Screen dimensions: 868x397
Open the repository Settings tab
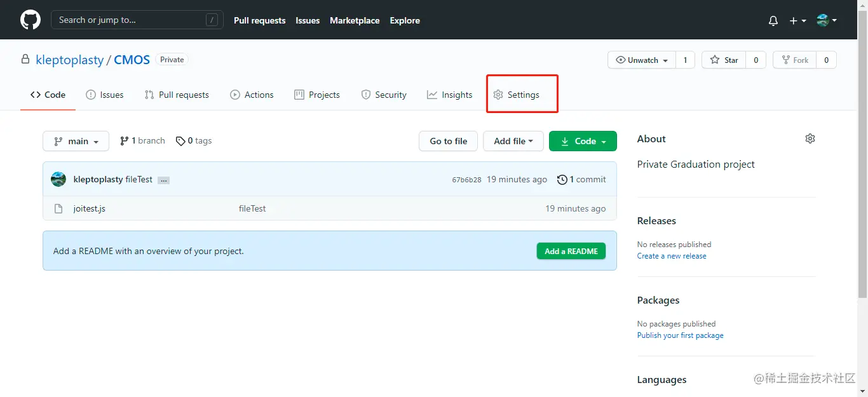tap(517, 95)
